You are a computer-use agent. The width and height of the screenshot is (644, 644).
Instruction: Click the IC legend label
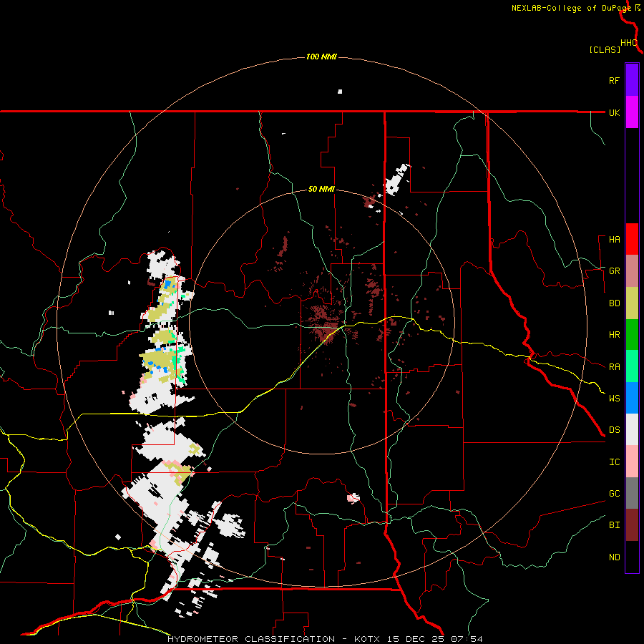614,462
